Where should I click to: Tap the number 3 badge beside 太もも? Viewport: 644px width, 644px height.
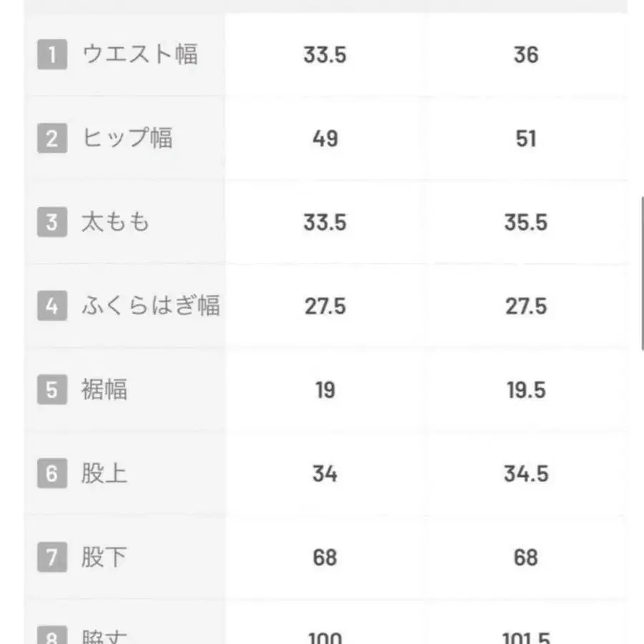(52, 222)
